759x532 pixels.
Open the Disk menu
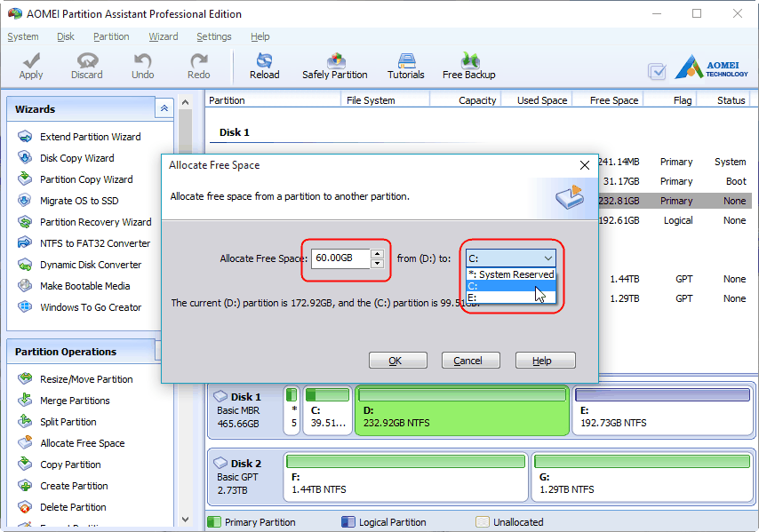pyautogui.click(x=65, y=36)
